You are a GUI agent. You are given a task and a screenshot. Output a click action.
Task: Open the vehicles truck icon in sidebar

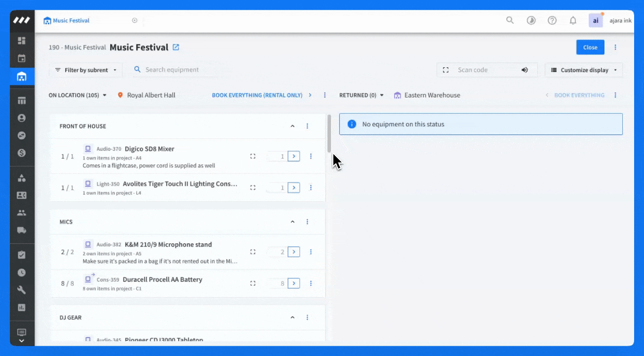[x=22, y=230]
